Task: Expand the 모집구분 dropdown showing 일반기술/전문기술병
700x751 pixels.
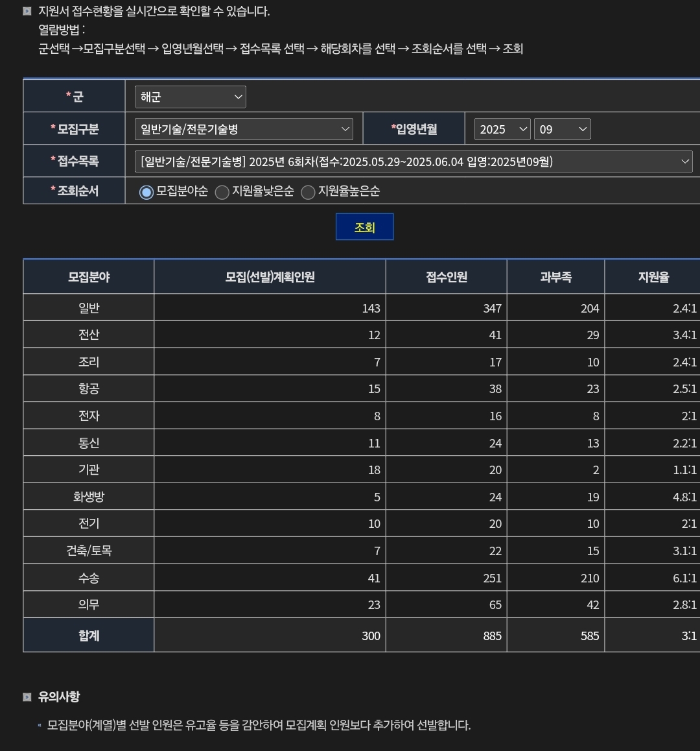Action: point(244,129)
